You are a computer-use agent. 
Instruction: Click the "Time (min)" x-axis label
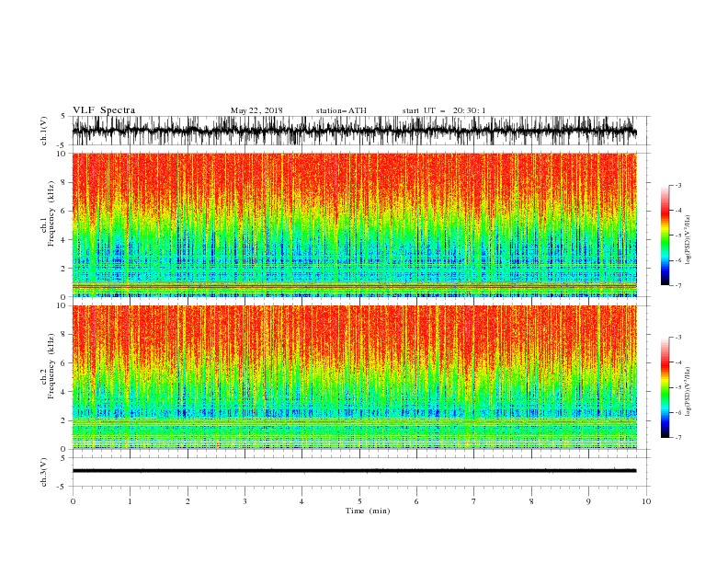point(368,511)
